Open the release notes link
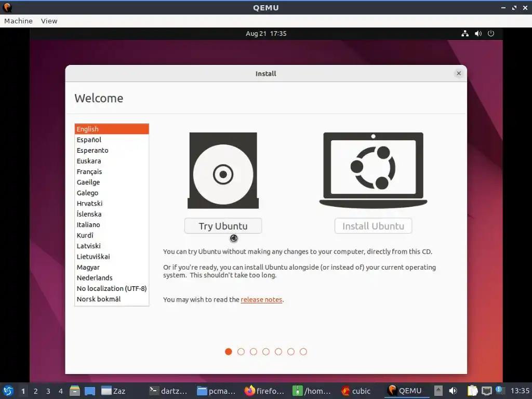Screen dimensions: 532x399 coord(261,300)
